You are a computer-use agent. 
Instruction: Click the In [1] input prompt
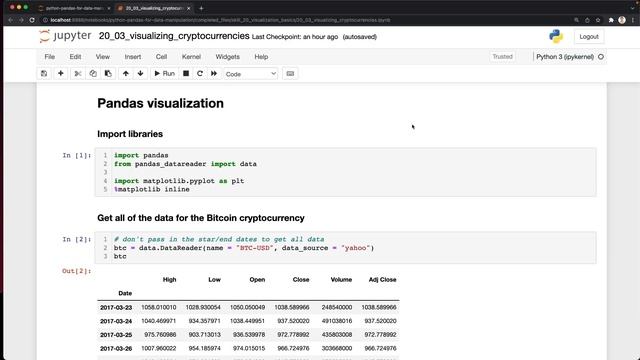(x=76, y=155)
